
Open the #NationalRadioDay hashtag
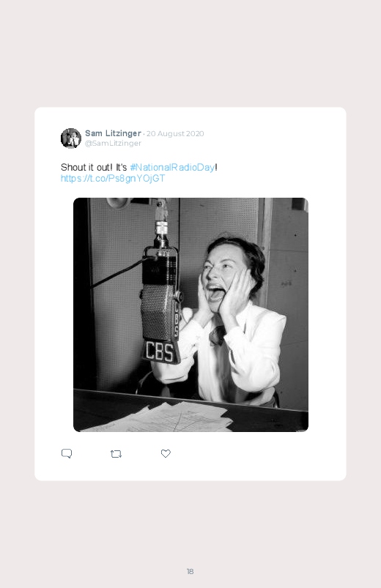point(172,167)
